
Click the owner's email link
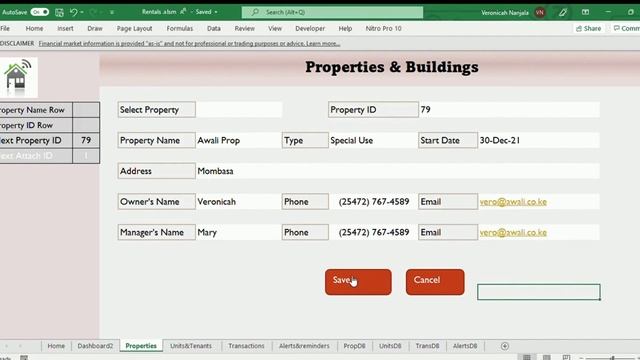[513, 202]
